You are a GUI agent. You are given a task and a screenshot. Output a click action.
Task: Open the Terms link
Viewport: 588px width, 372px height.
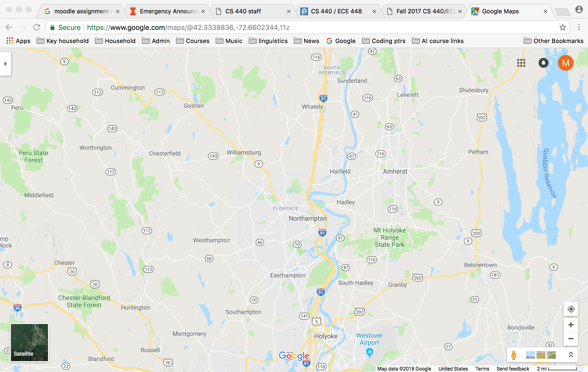(482, 369)
